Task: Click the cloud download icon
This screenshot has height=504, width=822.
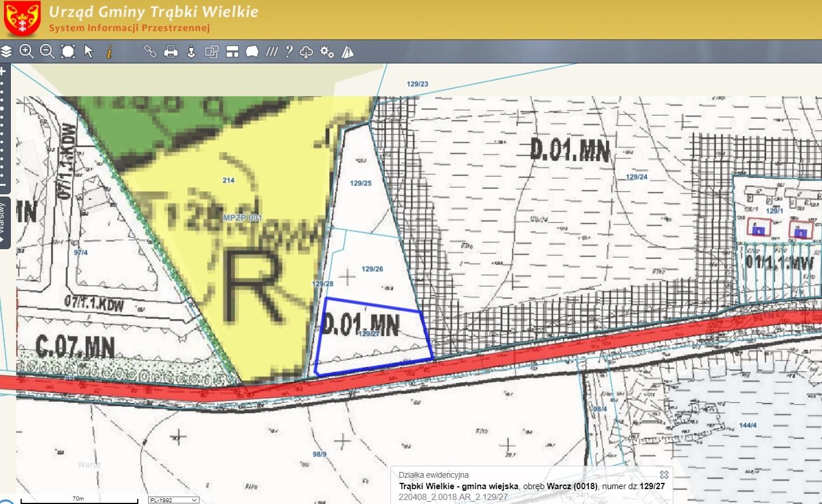Action: click(306, 52)
